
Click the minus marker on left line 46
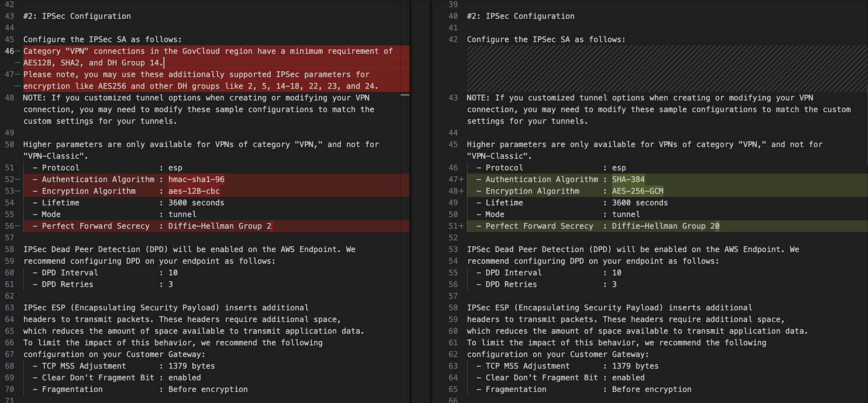(x=18, y=51)
